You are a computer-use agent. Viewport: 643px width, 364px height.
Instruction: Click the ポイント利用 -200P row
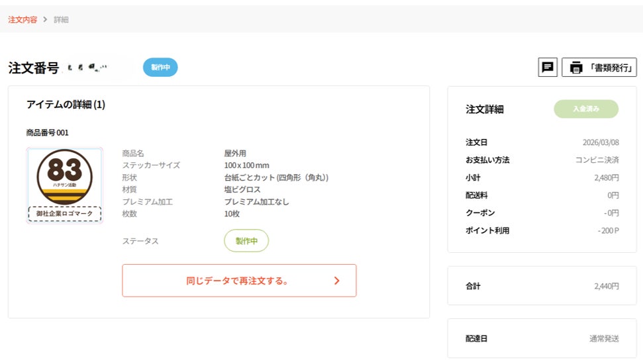(542, 231)
